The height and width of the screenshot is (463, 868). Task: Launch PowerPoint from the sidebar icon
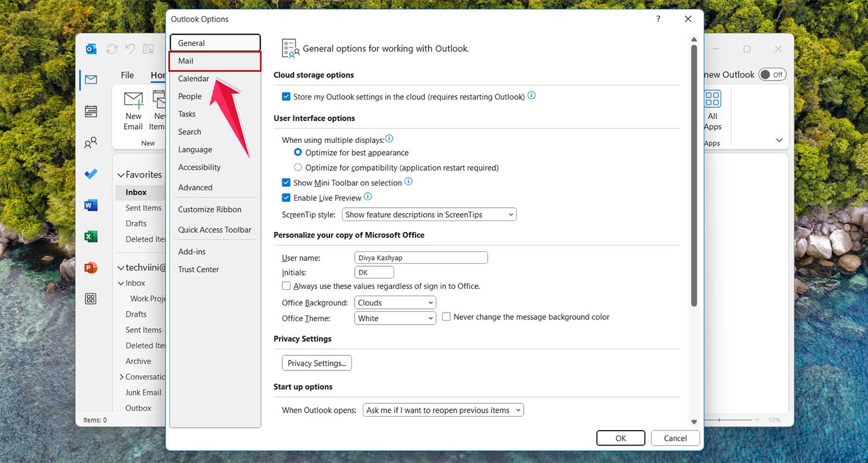coord(91,267)
